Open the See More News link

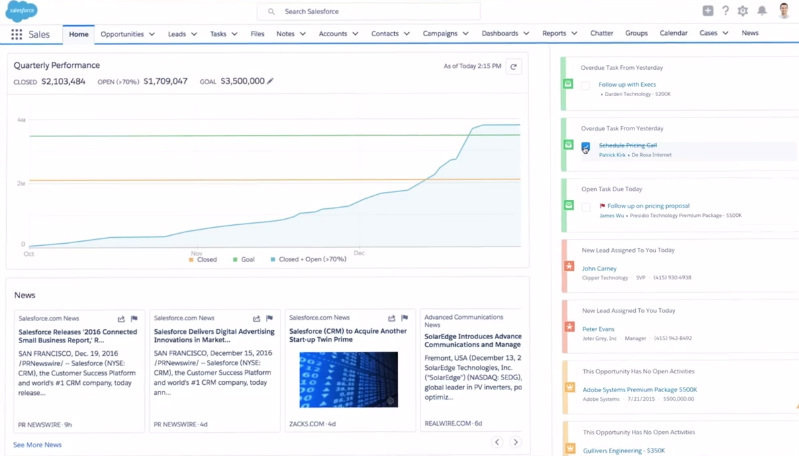point(37,445)
